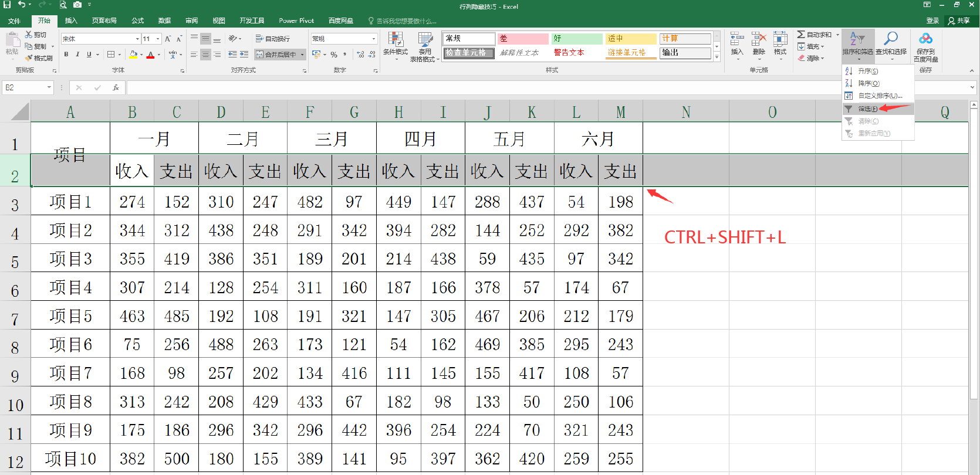Switch to the Insert (插入) tab
Image resolution: width=980 pixels, height=475 pixels.
[x=71, y=21]
